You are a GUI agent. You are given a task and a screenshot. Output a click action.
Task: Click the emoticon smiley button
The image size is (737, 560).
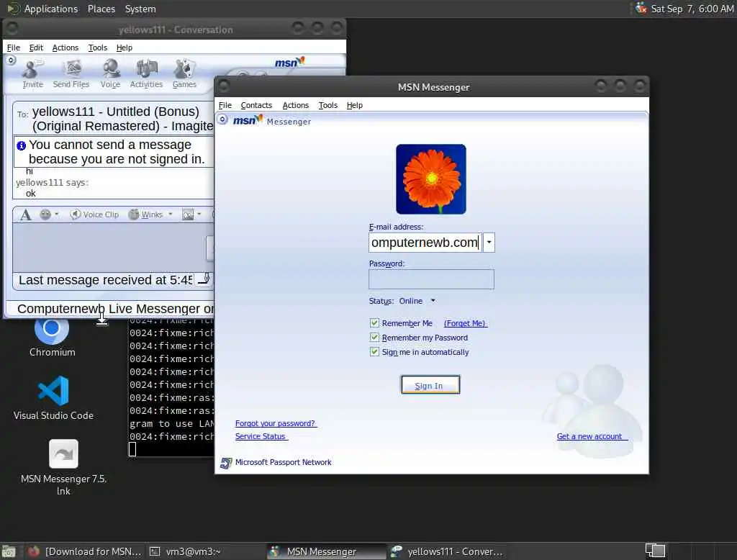pos(45,214)
